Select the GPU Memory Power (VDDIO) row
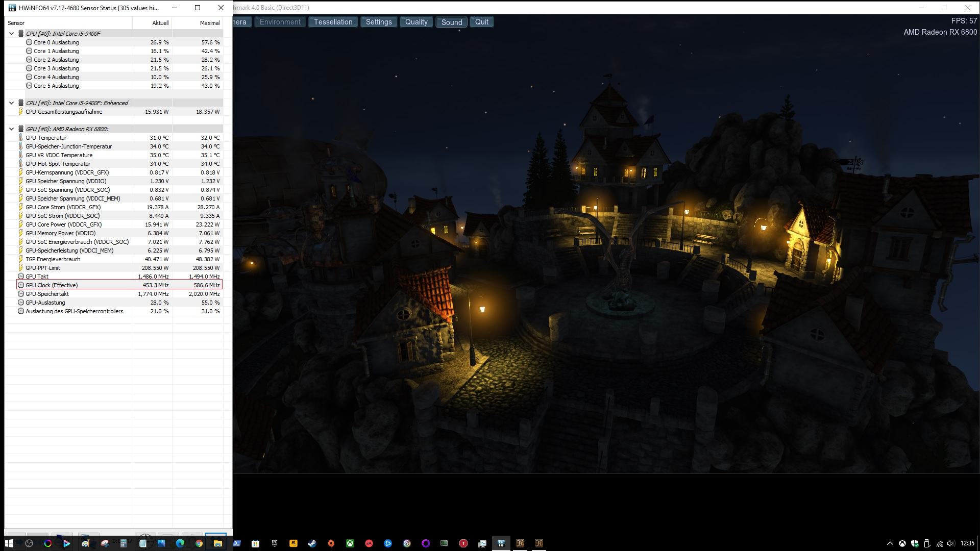This screenshot has width=980, height=551. click(x=119, y=233)
